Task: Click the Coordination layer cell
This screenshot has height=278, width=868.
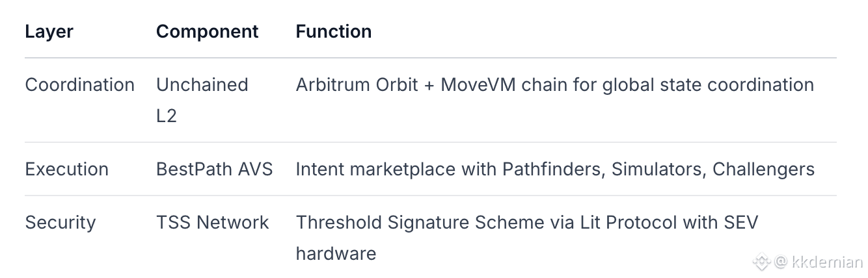Action: (x=79, y=84)
